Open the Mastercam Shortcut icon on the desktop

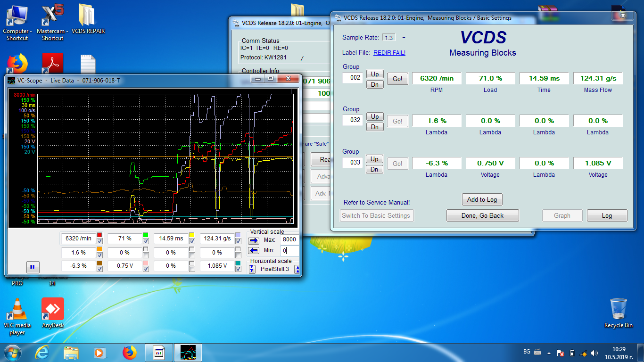52,16
